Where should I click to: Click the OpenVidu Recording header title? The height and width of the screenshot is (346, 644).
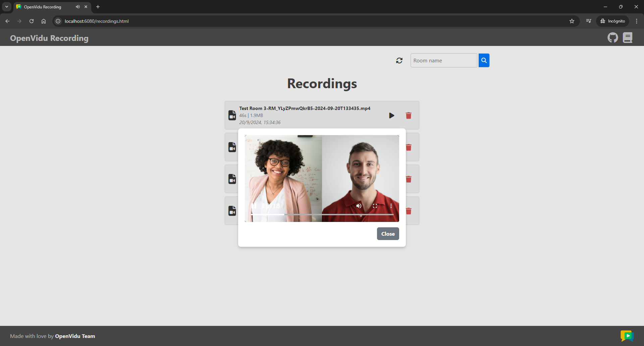(49, 38)
